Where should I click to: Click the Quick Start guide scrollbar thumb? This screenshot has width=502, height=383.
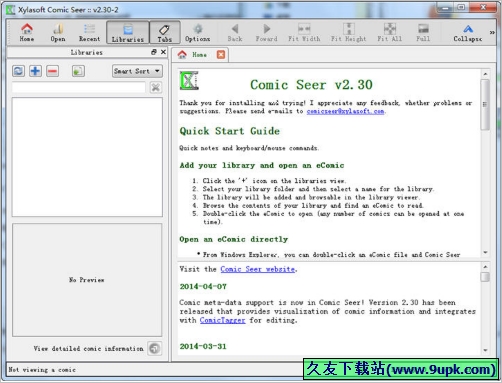tap(485, 104)
